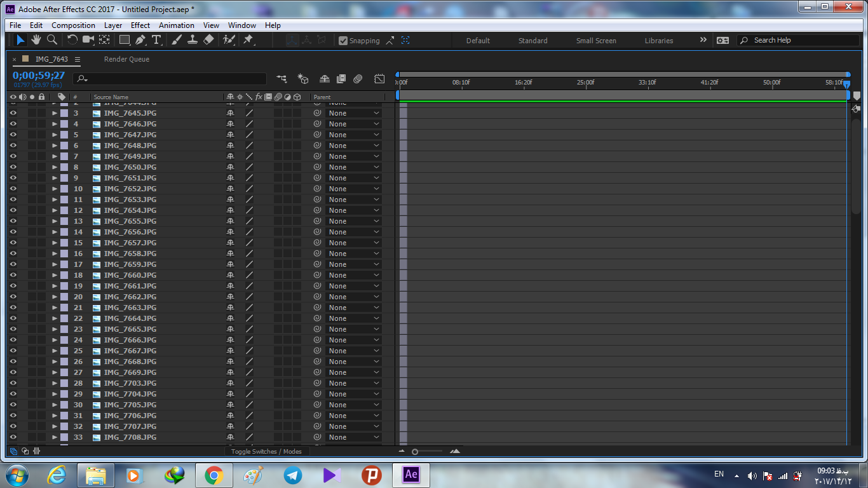Select the Pan Behind anchor point tool
Viewport: 868px width, 488px height.
click(104, 39)
